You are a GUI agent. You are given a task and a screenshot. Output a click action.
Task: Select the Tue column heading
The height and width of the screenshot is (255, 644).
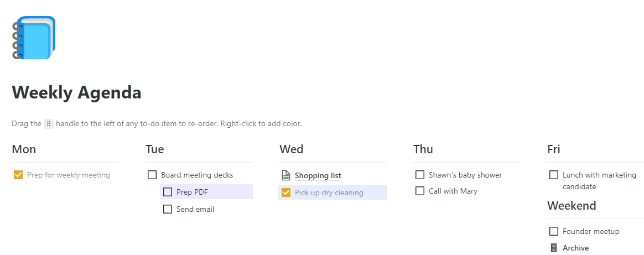155,149
